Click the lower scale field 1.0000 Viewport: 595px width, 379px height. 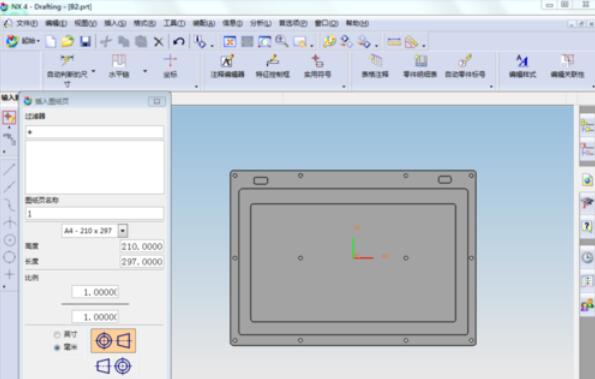pos(95,316)
